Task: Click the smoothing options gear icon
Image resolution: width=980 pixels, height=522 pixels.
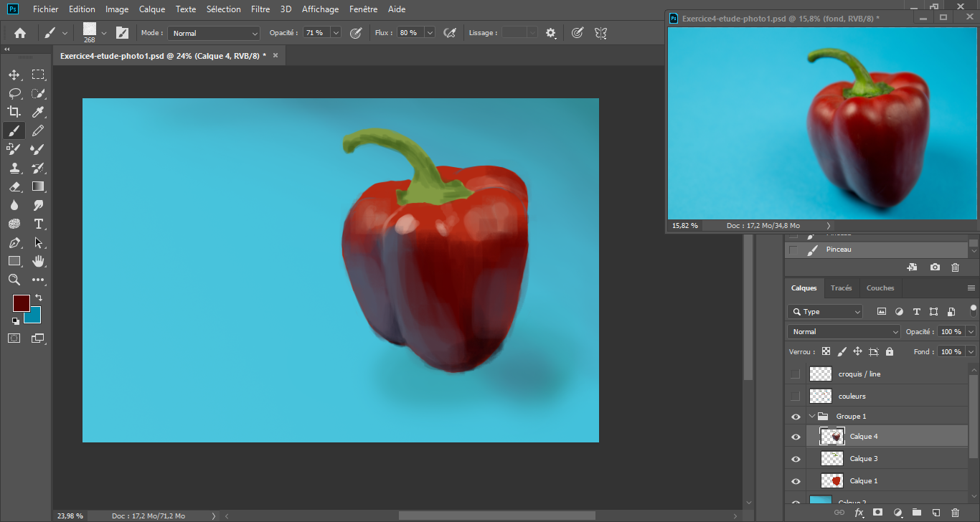Action: pyautogui.click(x=551, y=33)
